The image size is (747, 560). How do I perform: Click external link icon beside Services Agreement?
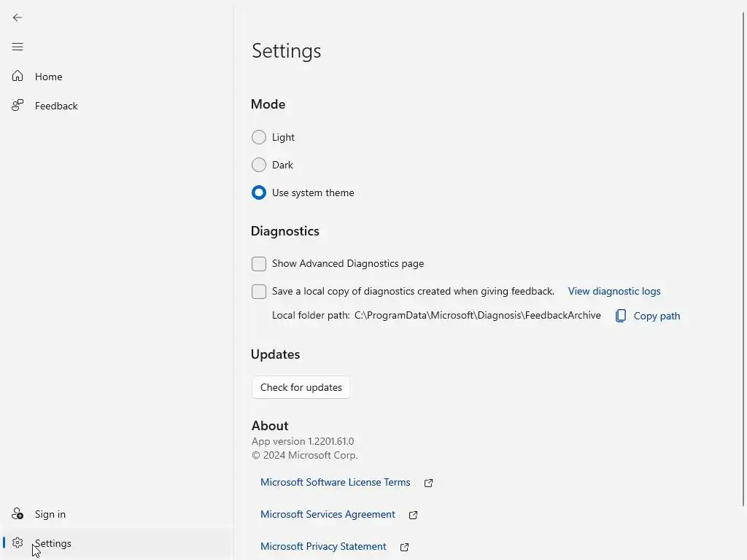(414, 515)
